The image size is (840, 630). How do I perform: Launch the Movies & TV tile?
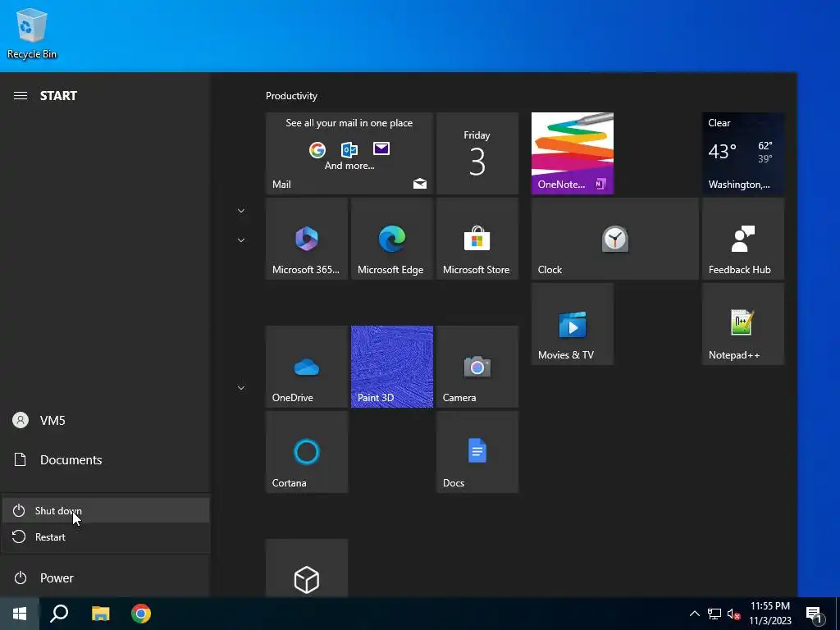click(x=572, y=324)
